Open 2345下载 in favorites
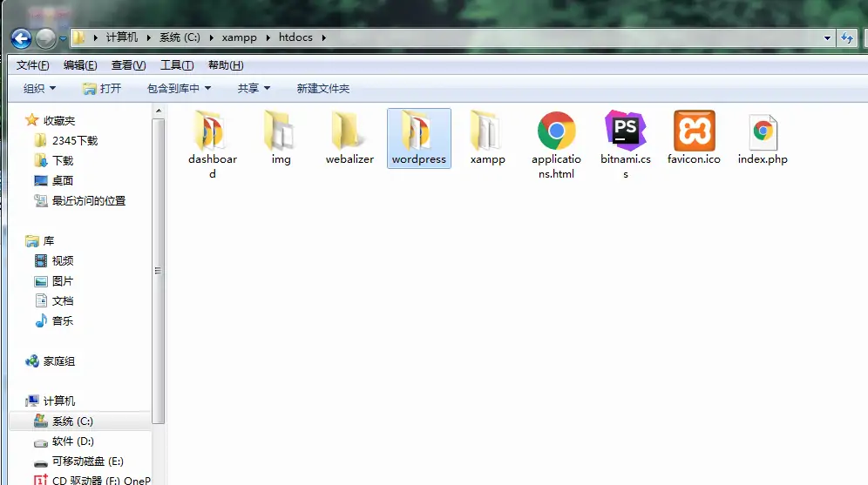The height and width of the screenshot is (485, 868). coord(66,140)
